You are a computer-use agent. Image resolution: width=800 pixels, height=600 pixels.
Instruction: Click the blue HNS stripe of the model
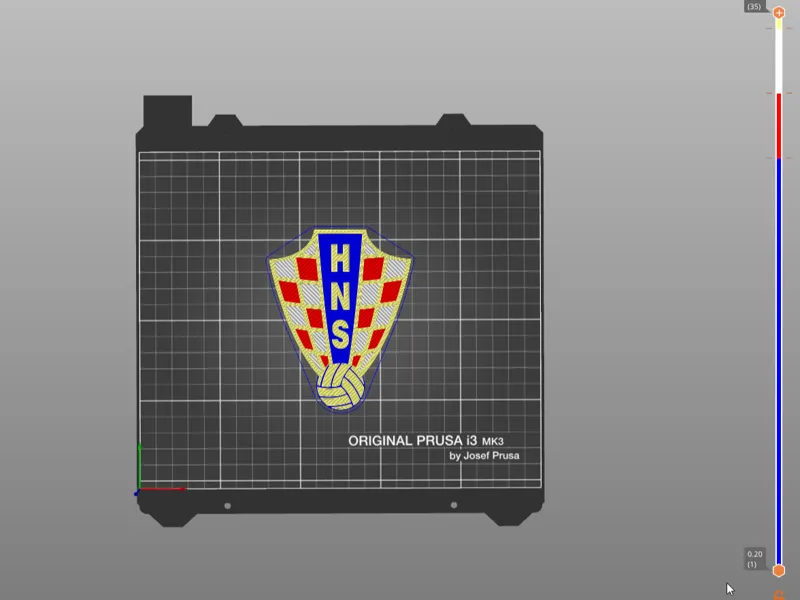click(x=340, y=297)
